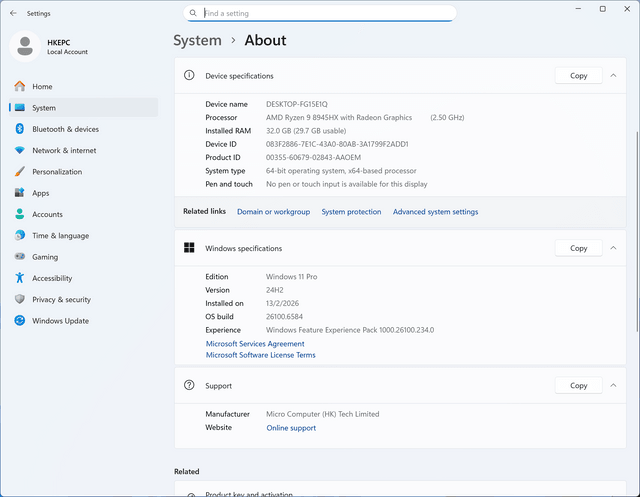Viewport: 640px width, 497px height.
Task: Select Accounts in the sidebar
Action: click(84, 214)
